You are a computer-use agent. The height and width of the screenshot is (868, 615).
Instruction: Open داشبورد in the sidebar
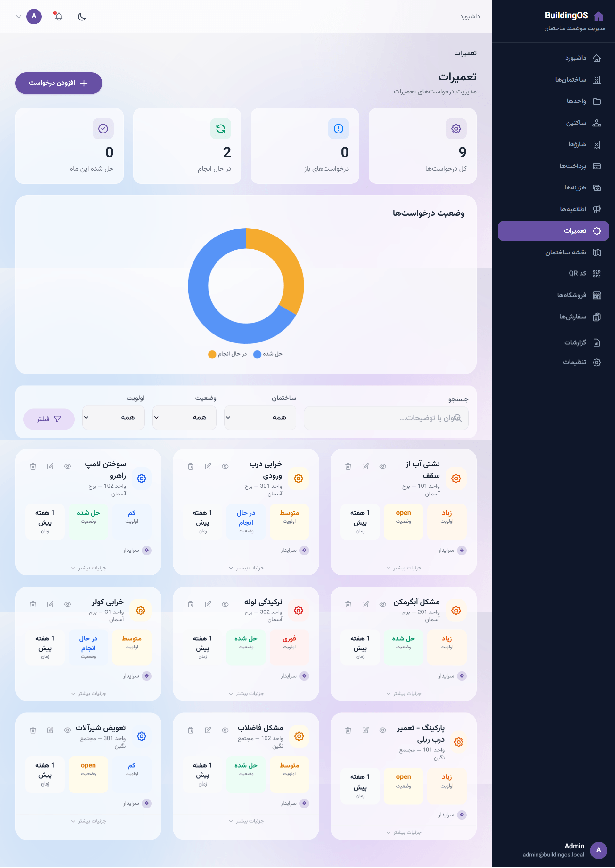pyautogui.click(x=553, y=58)
